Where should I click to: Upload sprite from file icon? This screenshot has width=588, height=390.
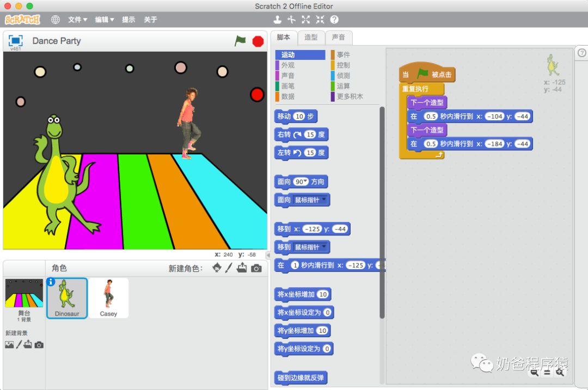click(242, 268)
